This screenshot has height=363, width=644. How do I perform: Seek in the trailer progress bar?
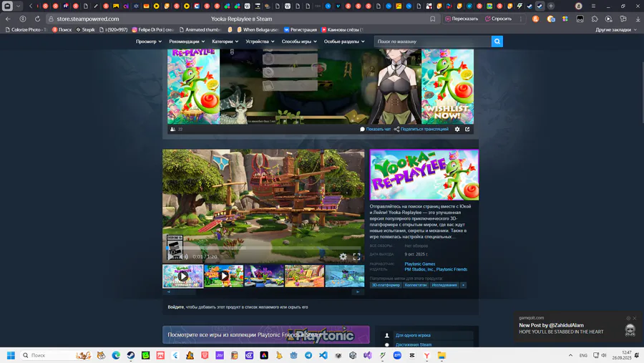coord(263,248)
